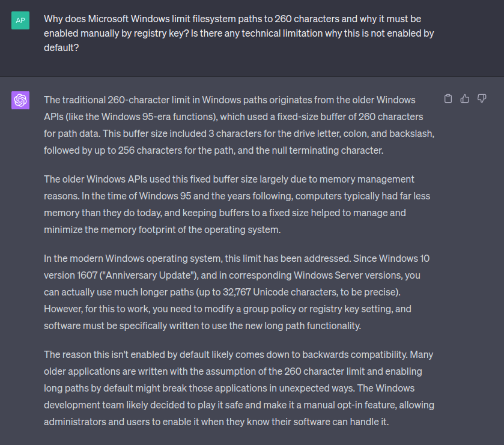This screenshot has height=445, width=504.
Task: Click the paragraph starting "The reason this isn't enabled"
Action: (x=238, y=388)
